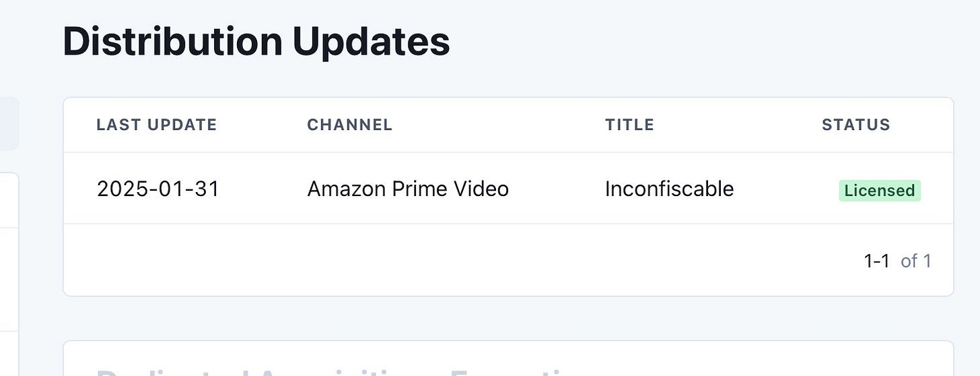This screenshot has width=980, height=376.
Task: Select the 2025-01-31 date cell
Action: (158, 189)
